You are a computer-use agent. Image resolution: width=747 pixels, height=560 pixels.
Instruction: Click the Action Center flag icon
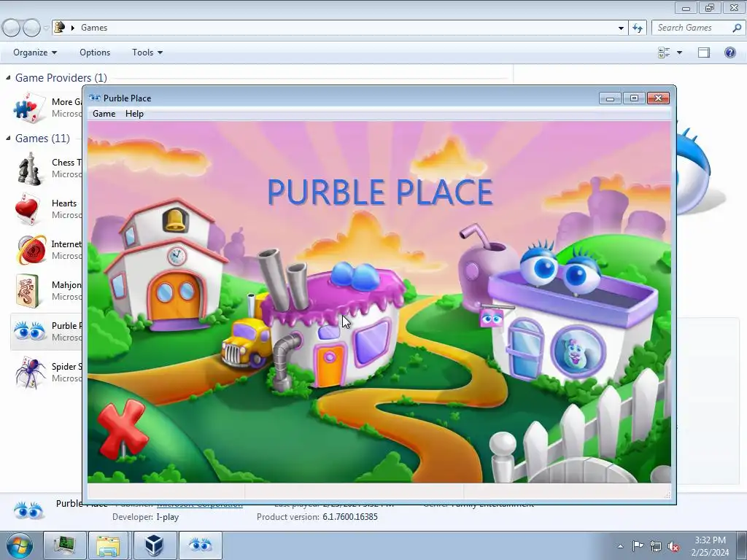pyautogui.click(x=638, y=546)
